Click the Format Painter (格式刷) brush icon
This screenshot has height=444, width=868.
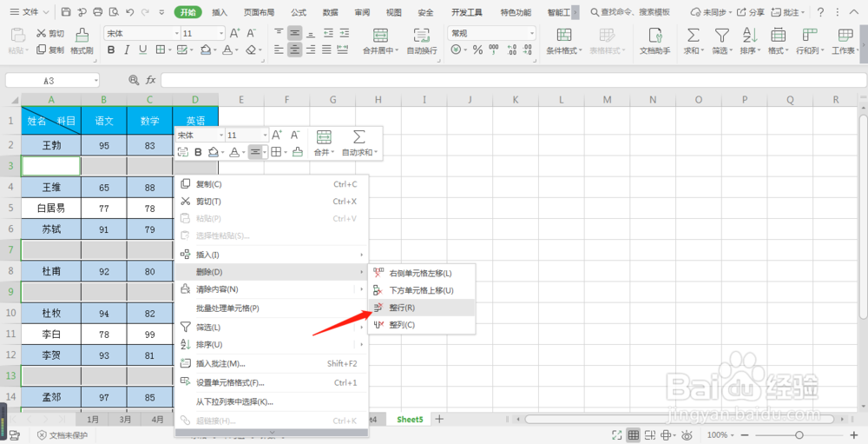pos(82,35)
